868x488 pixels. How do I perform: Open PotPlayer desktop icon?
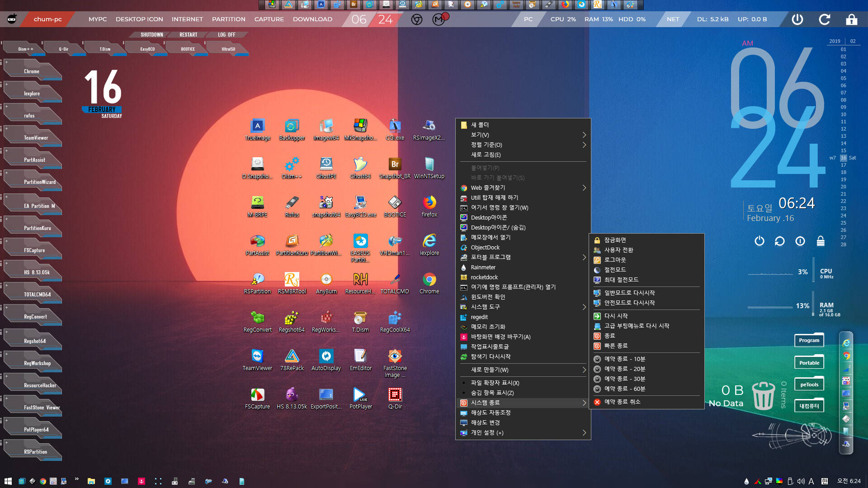coord(360,399)
